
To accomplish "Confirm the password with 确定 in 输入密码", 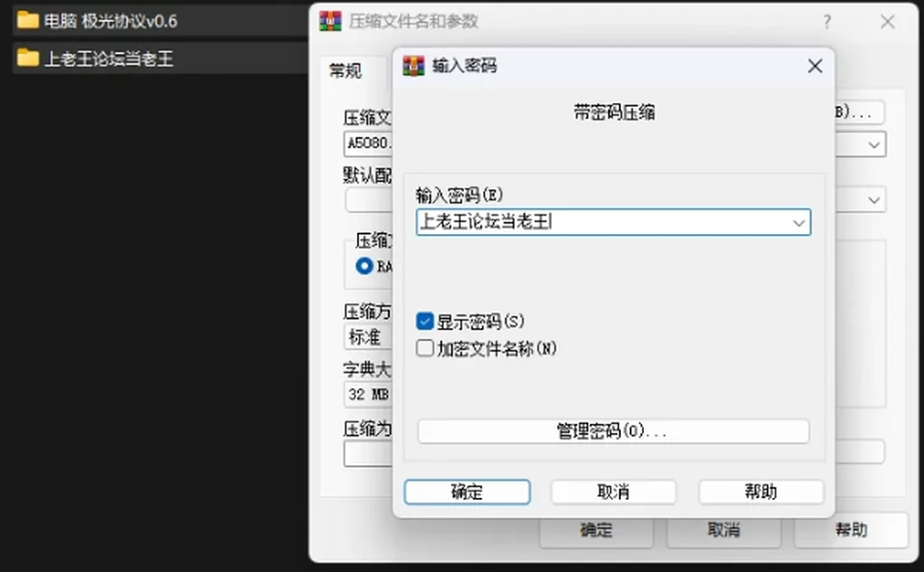I will pos(467,492).
